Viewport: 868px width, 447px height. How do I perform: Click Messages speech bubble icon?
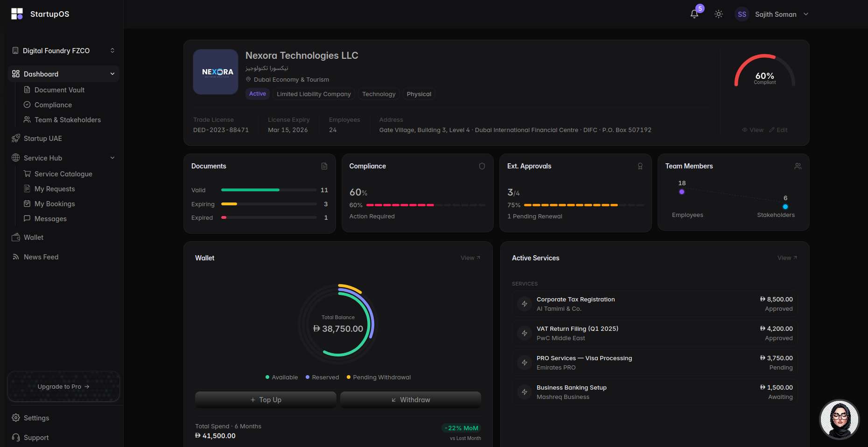pos(27,218)
